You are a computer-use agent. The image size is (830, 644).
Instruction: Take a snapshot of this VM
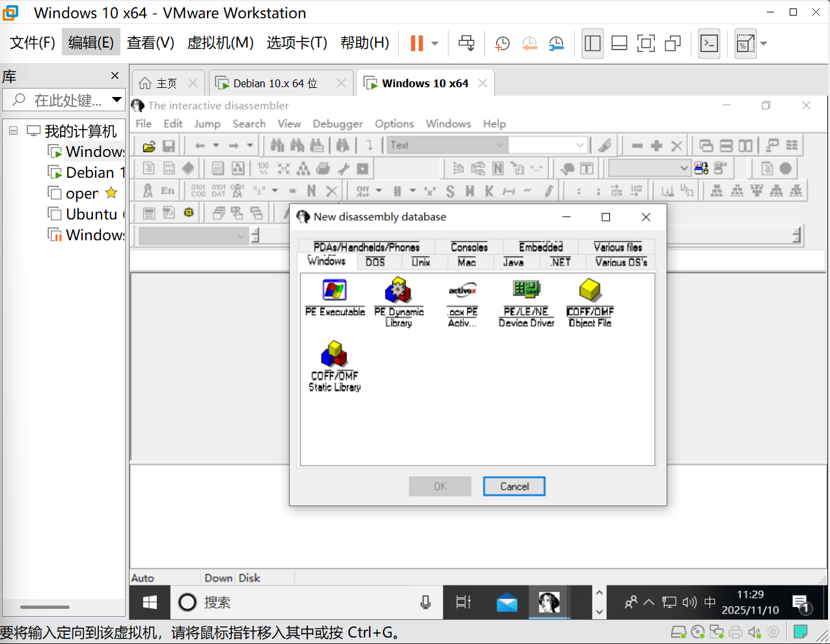tap(502, 44)
